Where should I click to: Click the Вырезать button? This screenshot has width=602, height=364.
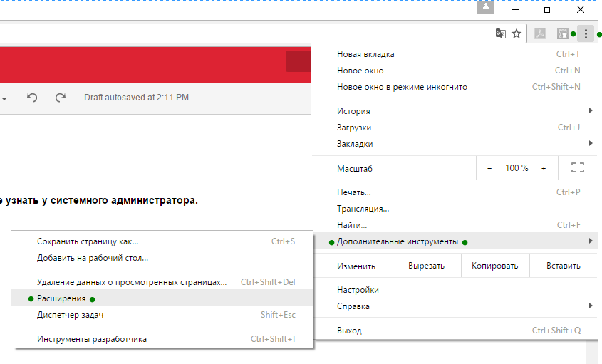[x=427, y=266]
